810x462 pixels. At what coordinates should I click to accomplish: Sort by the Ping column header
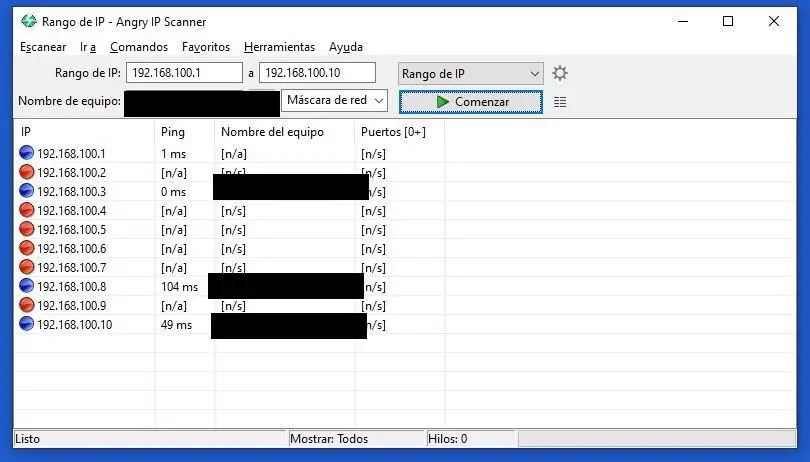click(x=184, y=132)
